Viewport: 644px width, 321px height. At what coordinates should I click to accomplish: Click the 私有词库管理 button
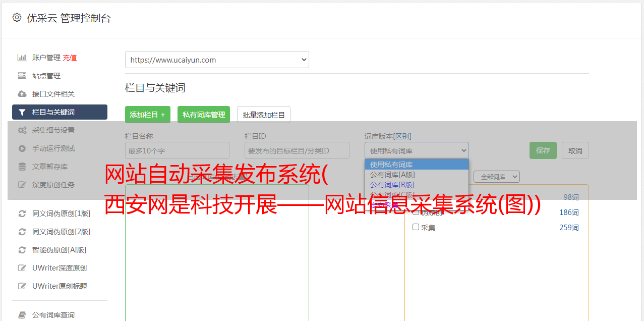pyautogui.click(x=204, y=115)
